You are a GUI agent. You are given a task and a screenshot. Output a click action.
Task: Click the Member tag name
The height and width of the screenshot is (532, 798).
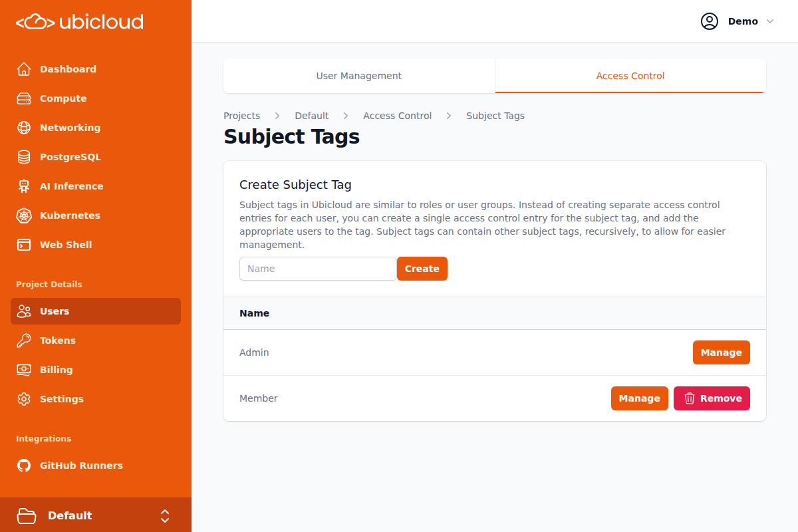click(x=259, y=398)
